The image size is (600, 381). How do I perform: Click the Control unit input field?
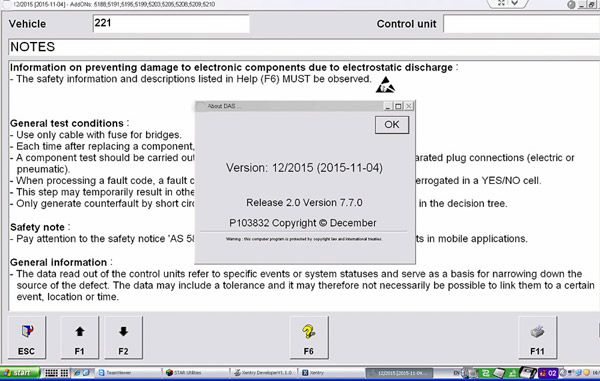[x=521, y=24]
